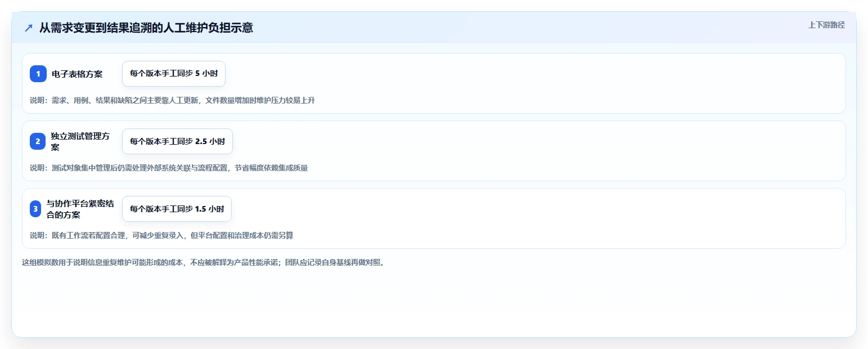Click the number 2 badge for 独立测试管理方案

pos(38,141)
